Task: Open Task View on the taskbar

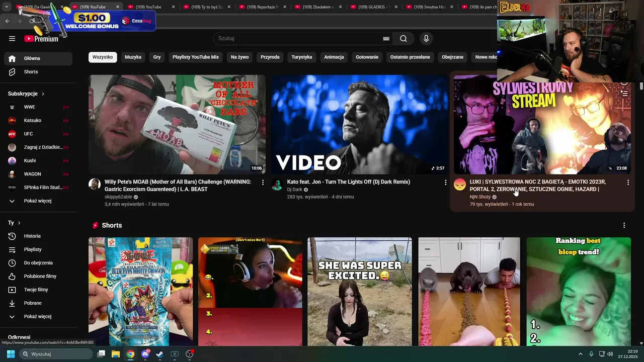Action: (101, 354)
